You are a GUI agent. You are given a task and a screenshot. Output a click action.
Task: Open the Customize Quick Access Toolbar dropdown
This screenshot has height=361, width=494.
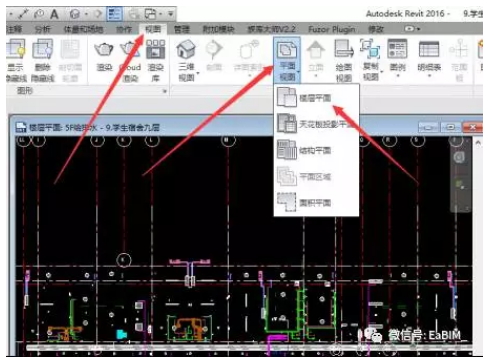[x=170, y=14]
